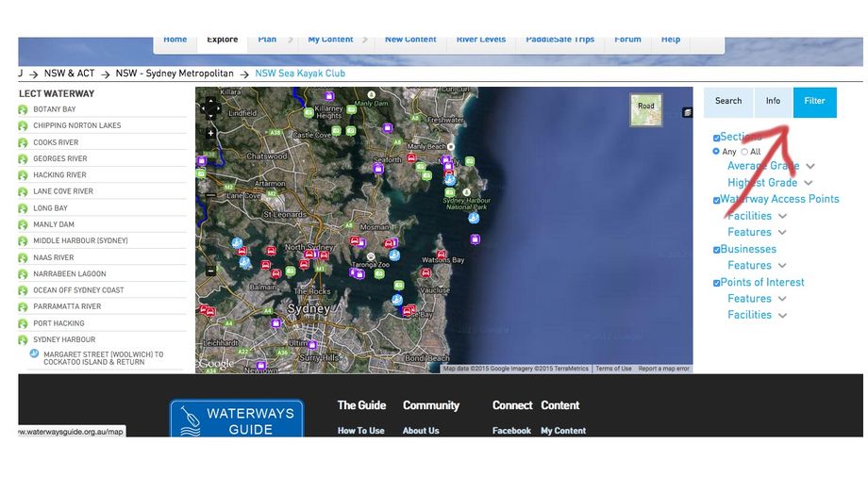Open NSW Sea Kayak Club breadcrumb link
The width and height of the screenshot is (868, 477).
pyautogui.click(x=300, y=73)
